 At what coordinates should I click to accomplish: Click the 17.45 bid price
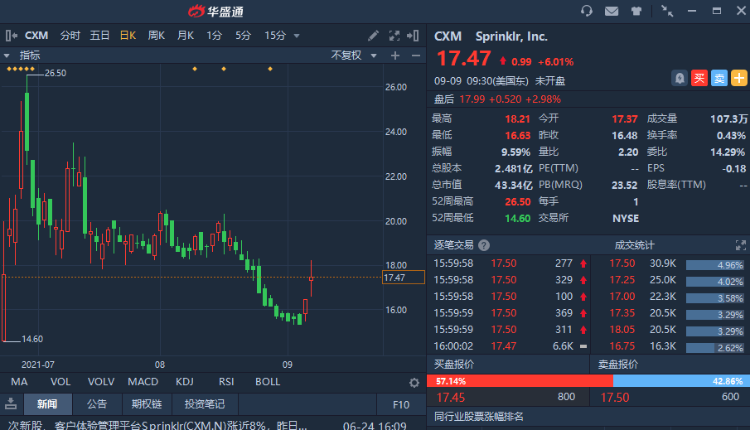(451, 397)
